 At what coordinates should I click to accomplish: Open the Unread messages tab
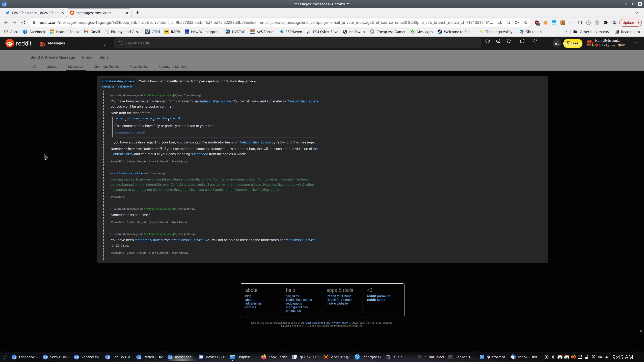(x=52, y=67)
